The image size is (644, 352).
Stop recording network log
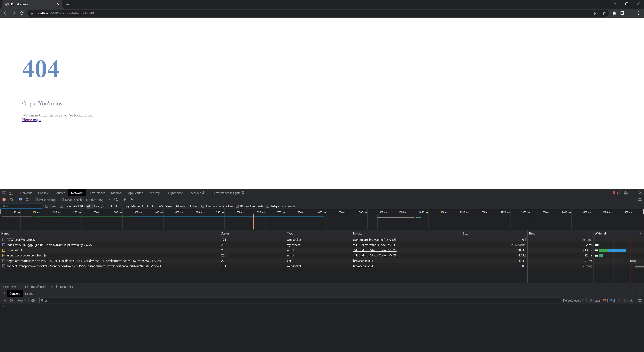[4, 200]
